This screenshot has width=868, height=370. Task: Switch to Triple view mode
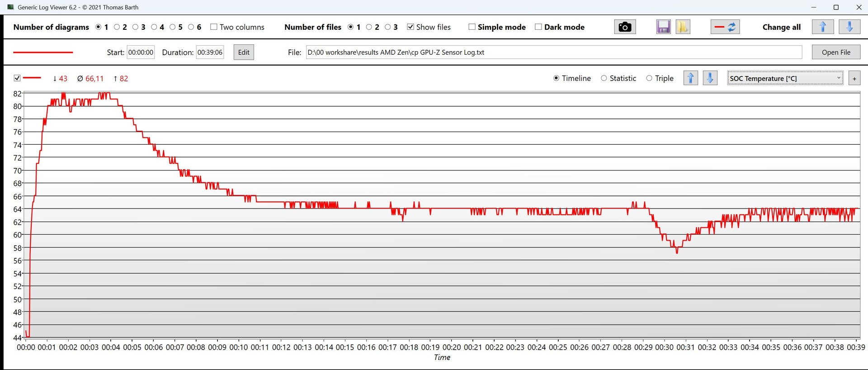[649, 78]
